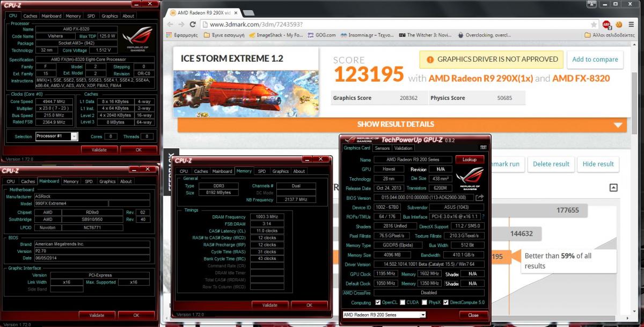Viewport: 644px width, 327px height.
Task: Click OK in the CPU-Z Memory window
Action: pos(309,305)
